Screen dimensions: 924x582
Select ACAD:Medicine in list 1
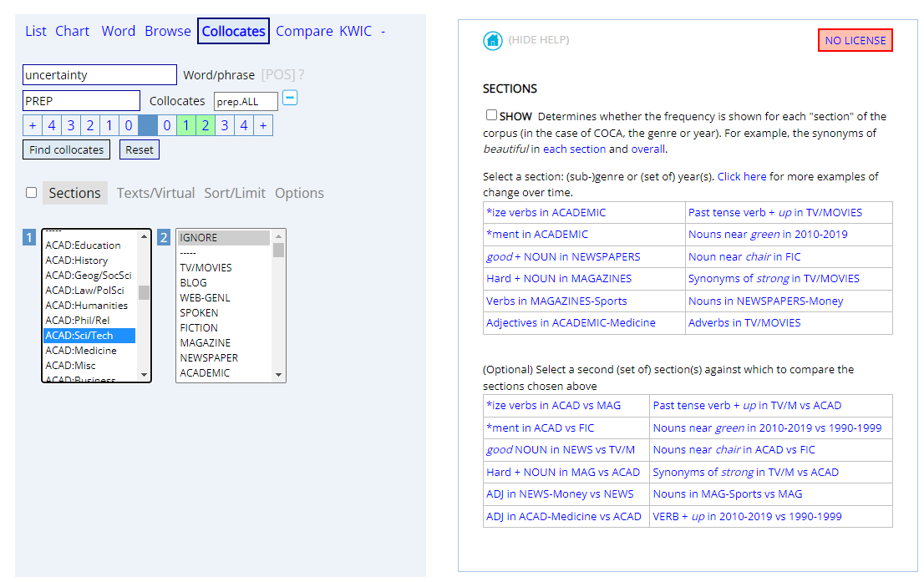point(89,351)
